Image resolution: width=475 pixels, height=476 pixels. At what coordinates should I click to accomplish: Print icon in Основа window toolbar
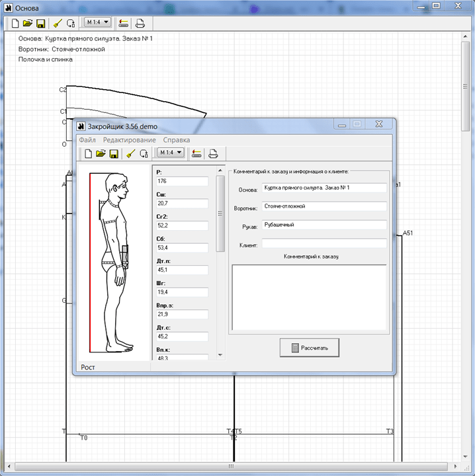140,23
